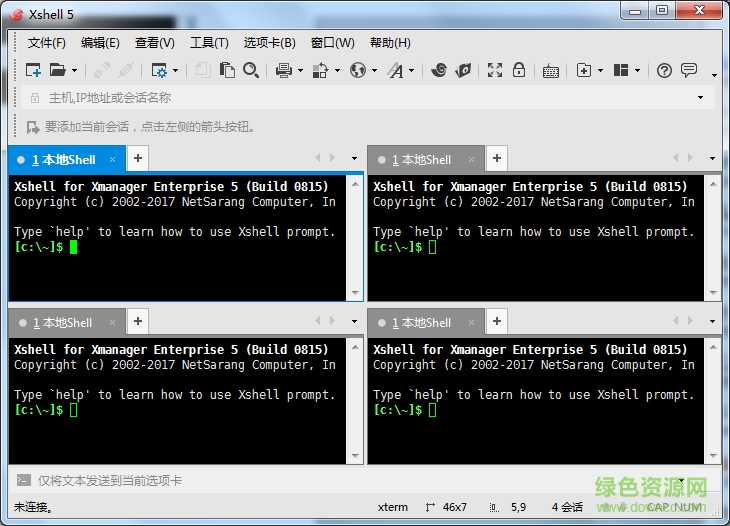
Task: Click the Paste clipboard icon
Action: coord(227,70)
